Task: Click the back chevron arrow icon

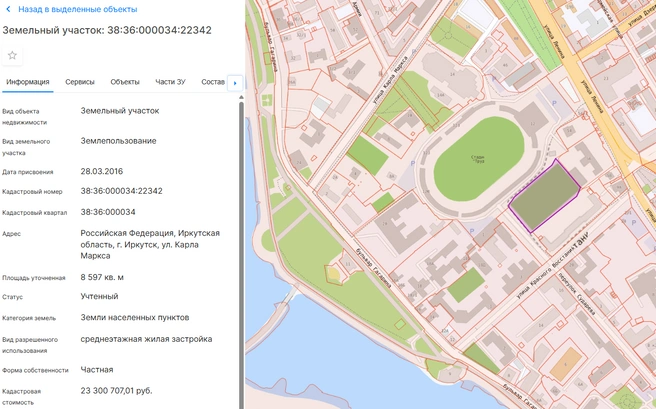Action: pos(8,9)
